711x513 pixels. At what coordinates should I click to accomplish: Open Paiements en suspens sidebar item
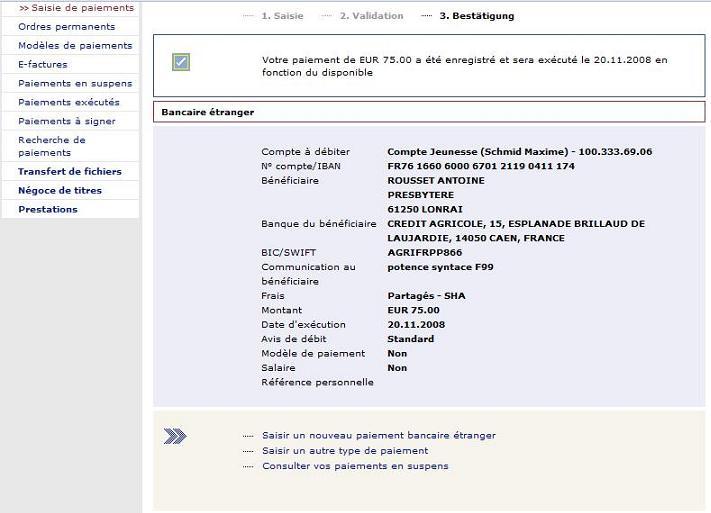point(75,84)
